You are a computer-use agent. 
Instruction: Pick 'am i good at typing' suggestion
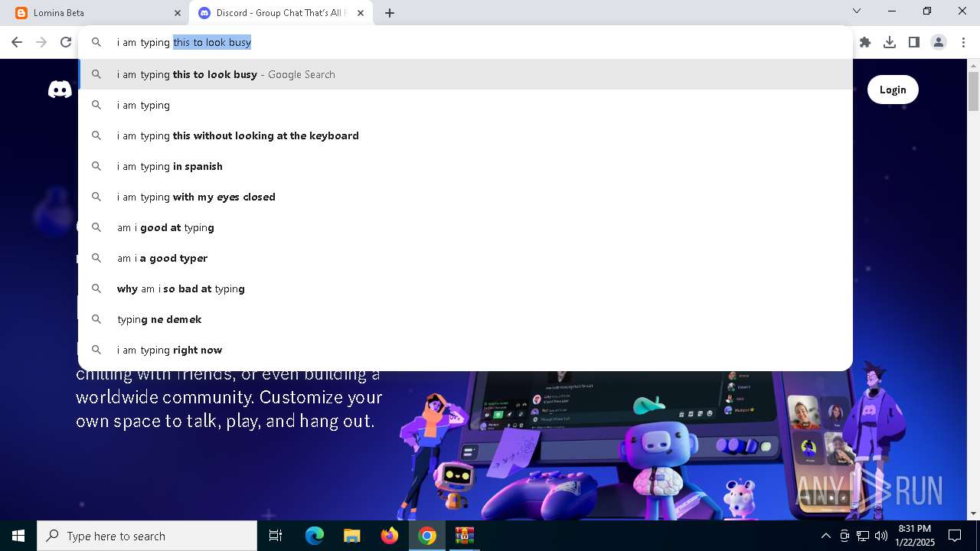465,227
